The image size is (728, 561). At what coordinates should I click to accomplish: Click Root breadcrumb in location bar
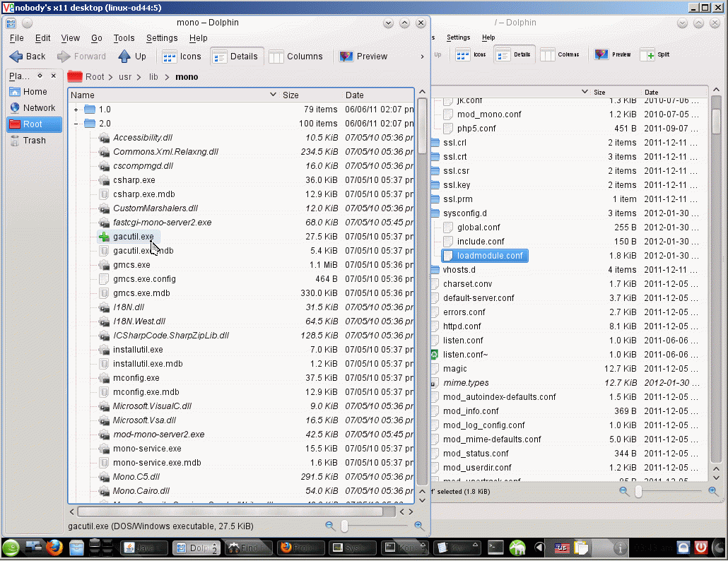tap(95, 77)
